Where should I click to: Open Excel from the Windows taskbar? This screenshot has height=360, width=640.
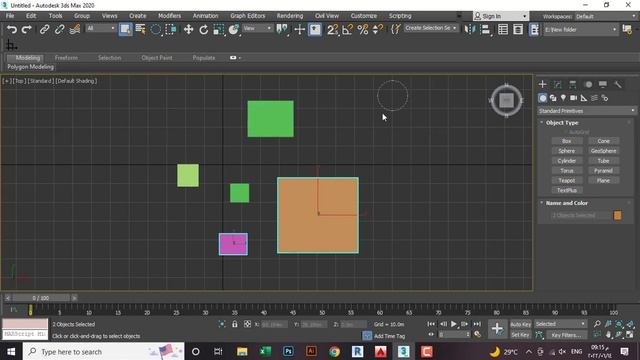click(265, 351)
